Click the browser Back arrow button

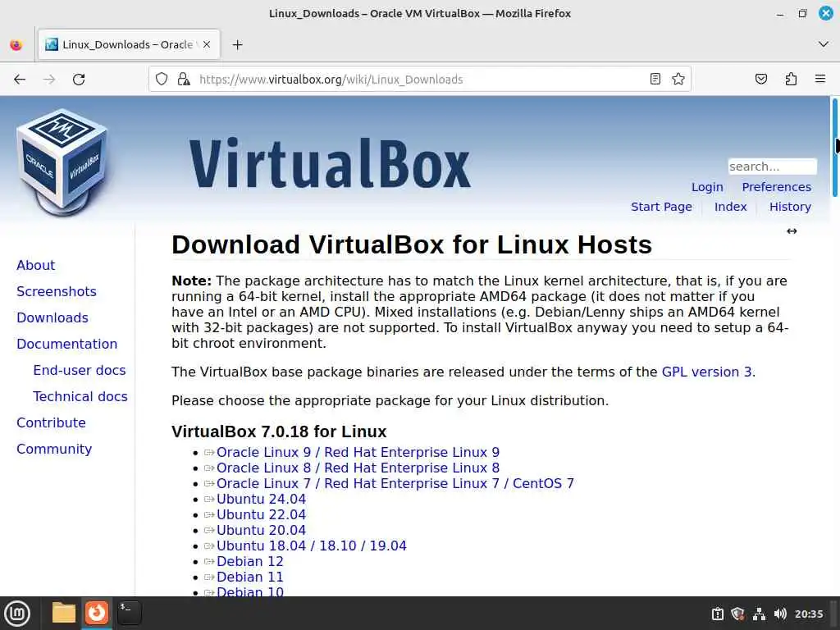click(x=20, y=80)
